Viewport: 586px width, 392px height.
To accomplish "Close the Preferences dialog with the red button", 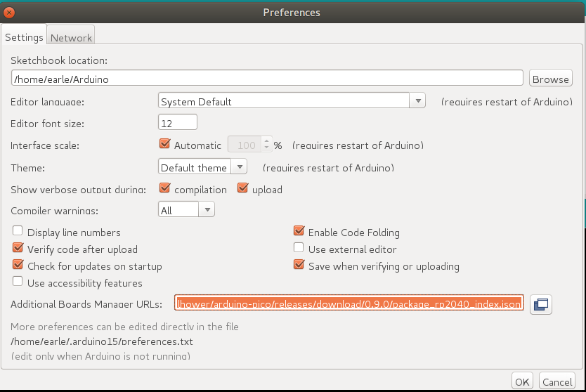I will pyautogui.click(x=8, y=13).
